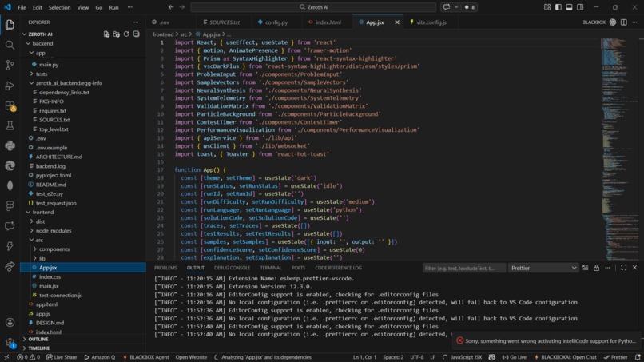Switch to the PROBLEMS panel tab
Screen dimensions: 644x362
click(165, 268)
